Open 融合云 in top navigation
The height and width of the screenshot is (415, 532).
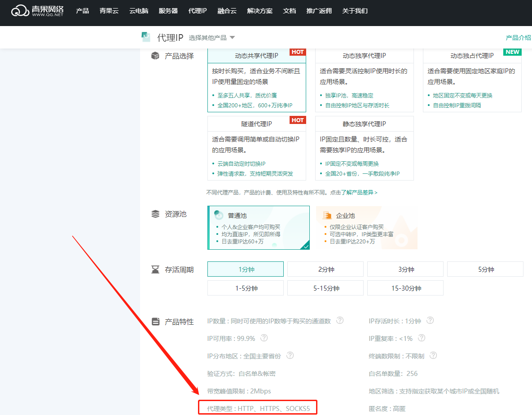click(x=227, y=11)
